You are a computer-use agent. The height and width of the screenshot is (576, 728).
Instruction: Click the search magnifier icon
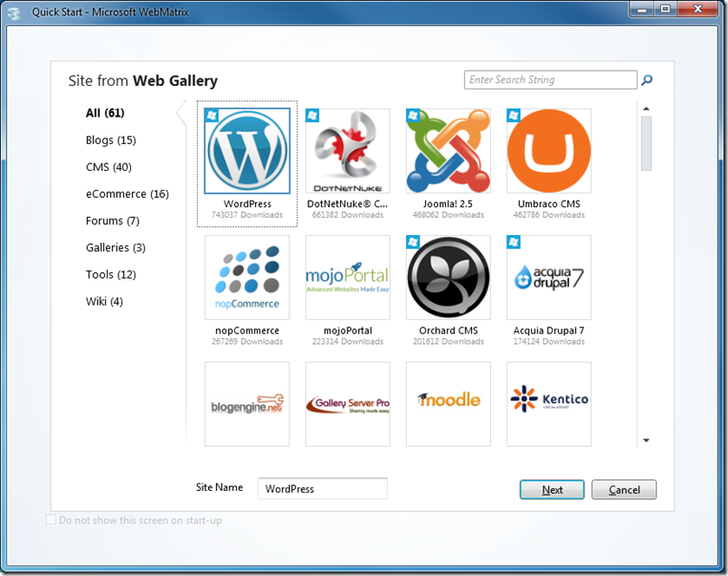(647, 80)
